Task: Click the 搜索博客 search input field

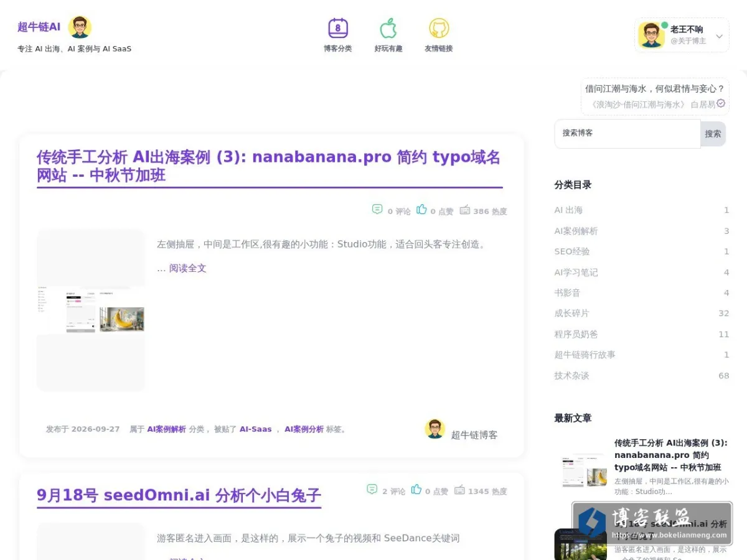Action: click(x=627, y=133)
